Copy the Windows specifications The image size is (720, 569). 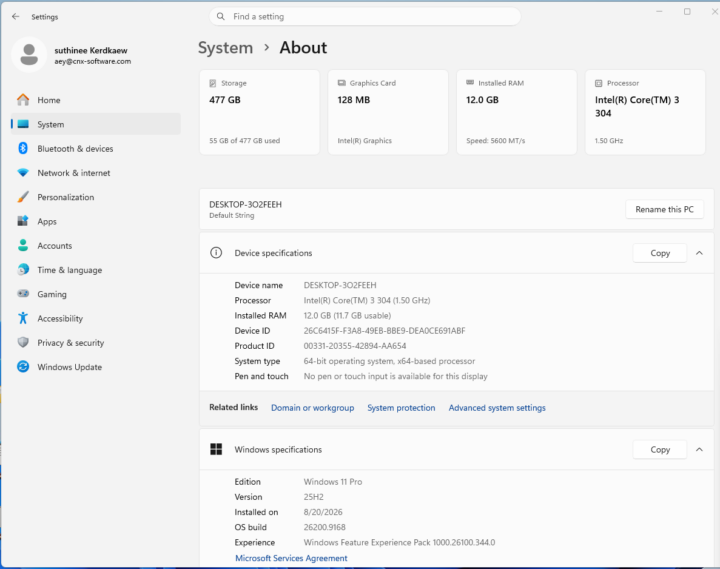tap(660, 449)
